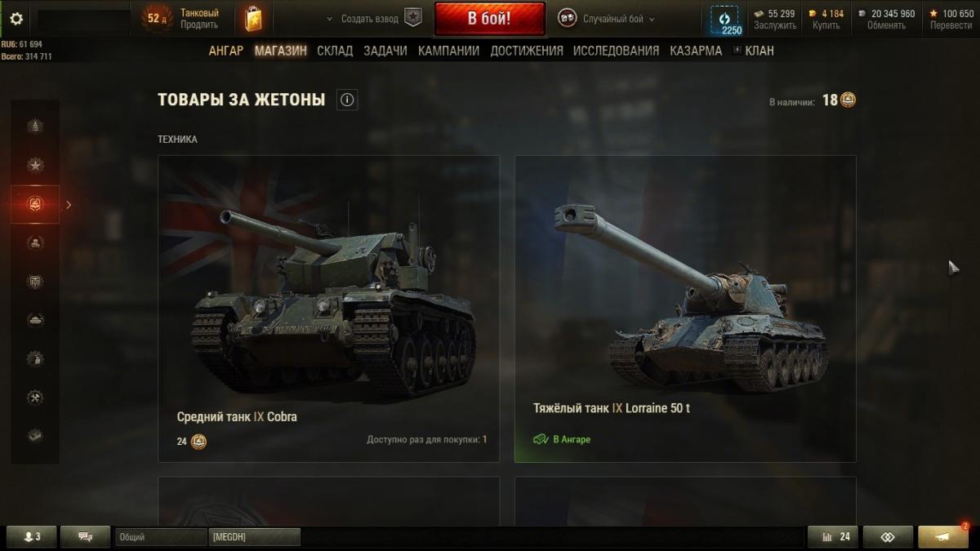Screen dimensions: 980x551
Task: Expand the active sidebar category chevron
Action: (69, 205)
